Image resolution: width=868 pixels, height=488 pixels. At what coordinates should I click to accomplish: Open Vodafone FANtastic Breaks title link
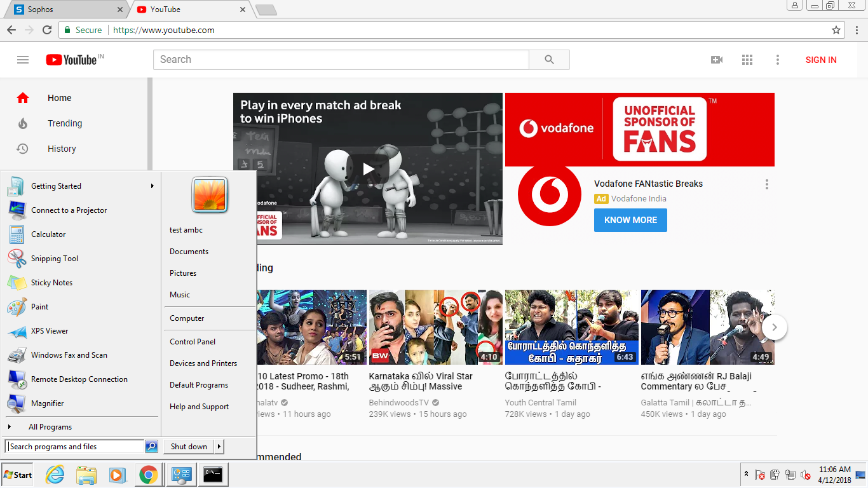[x=648, y=184]
